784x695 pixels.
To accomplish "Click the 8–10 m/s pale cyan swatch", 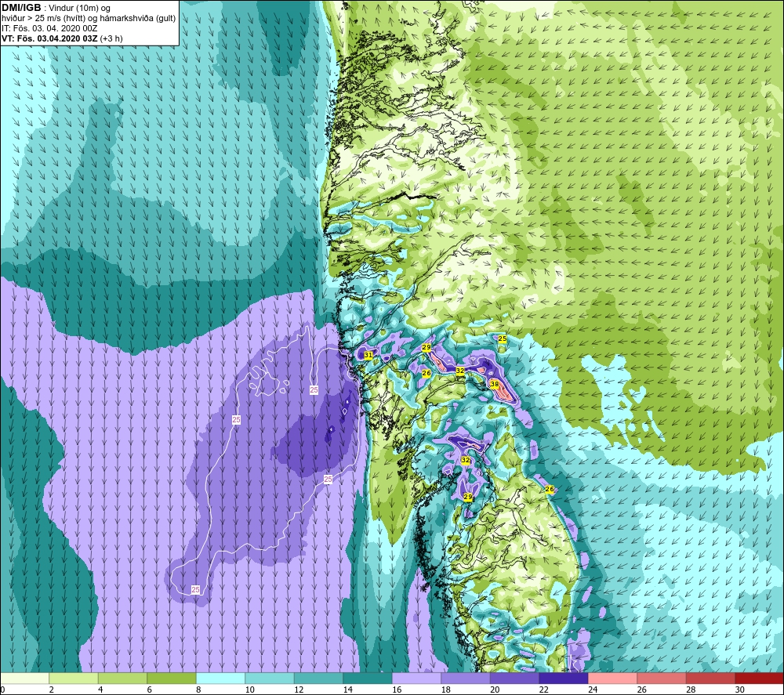I will tap(220, 678).
